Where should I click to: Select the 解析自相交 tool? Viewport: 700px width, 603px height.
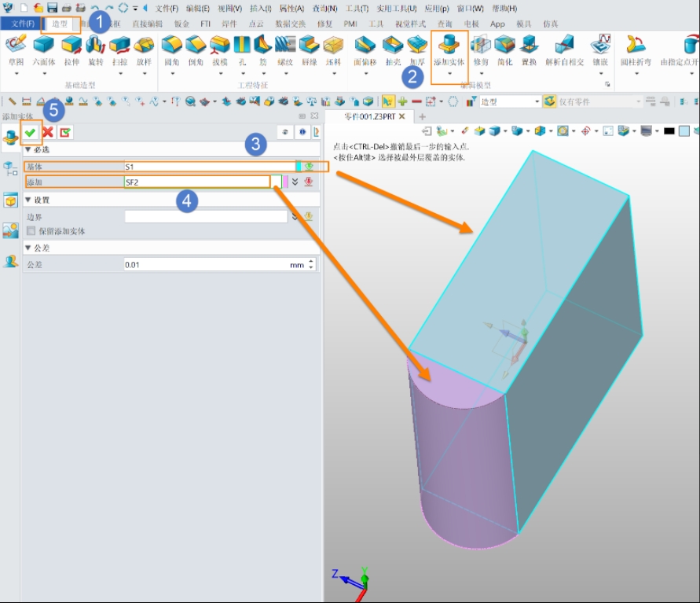(x=564, y=50)
